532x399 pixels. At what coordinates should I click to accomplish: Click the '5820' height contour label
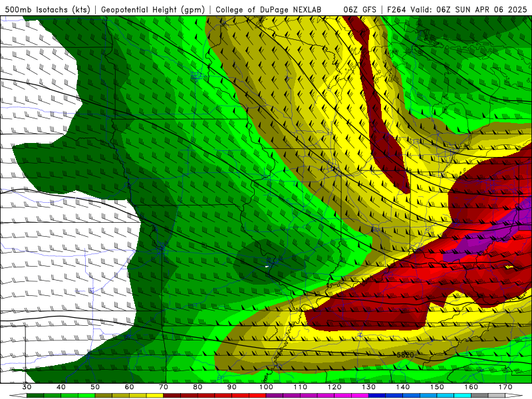(x=405, y=355)
